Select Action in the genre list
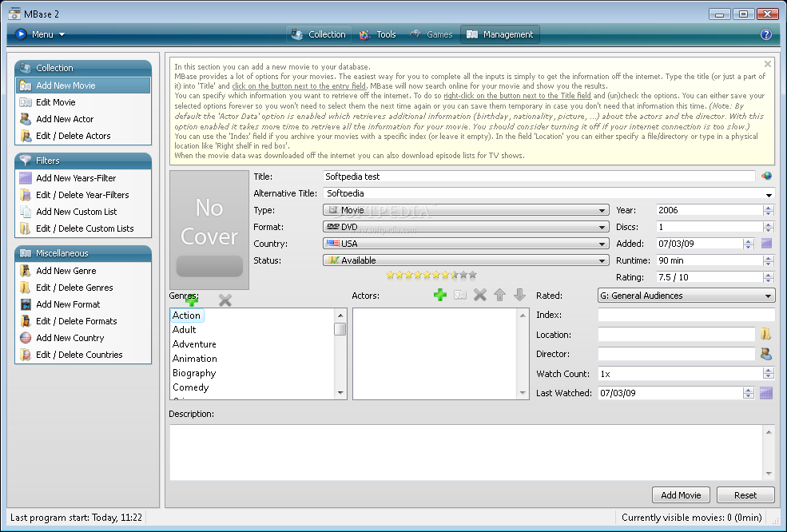 [186, 316]
